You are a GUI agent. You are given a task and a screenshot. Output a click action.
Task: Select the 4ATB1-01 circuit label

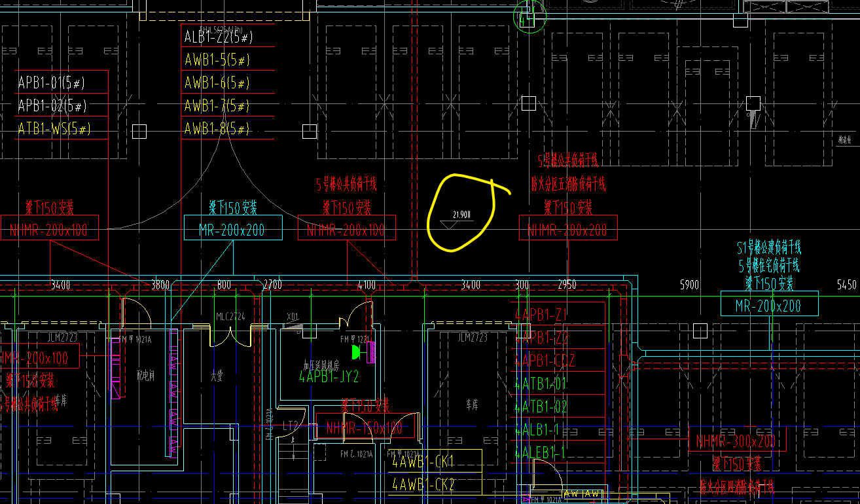(x=541, y=384)
